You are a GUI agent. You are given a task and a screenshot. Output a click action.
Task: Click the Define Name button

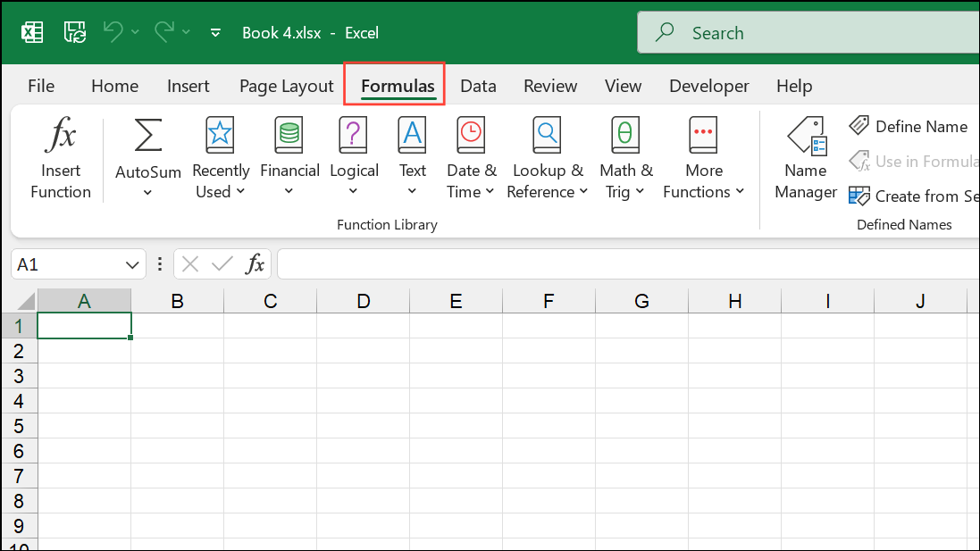pos(909,127)
